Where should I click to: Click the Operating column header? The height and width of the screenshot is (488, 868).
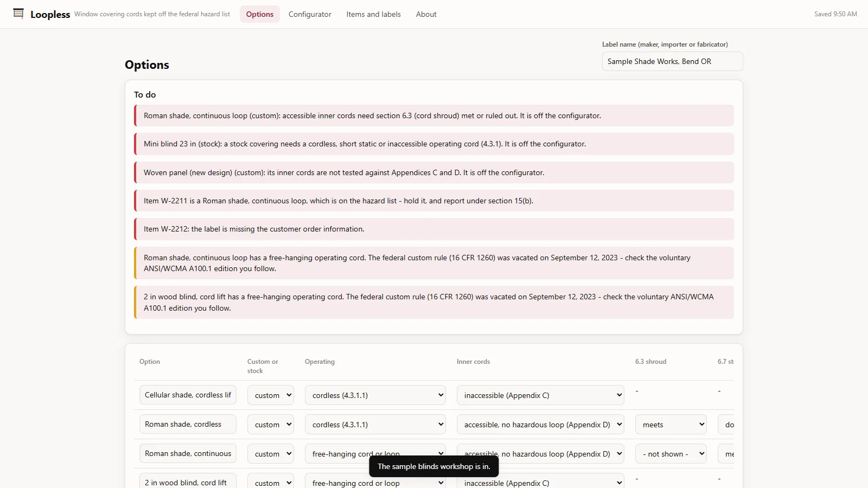[x=320, y=362]
